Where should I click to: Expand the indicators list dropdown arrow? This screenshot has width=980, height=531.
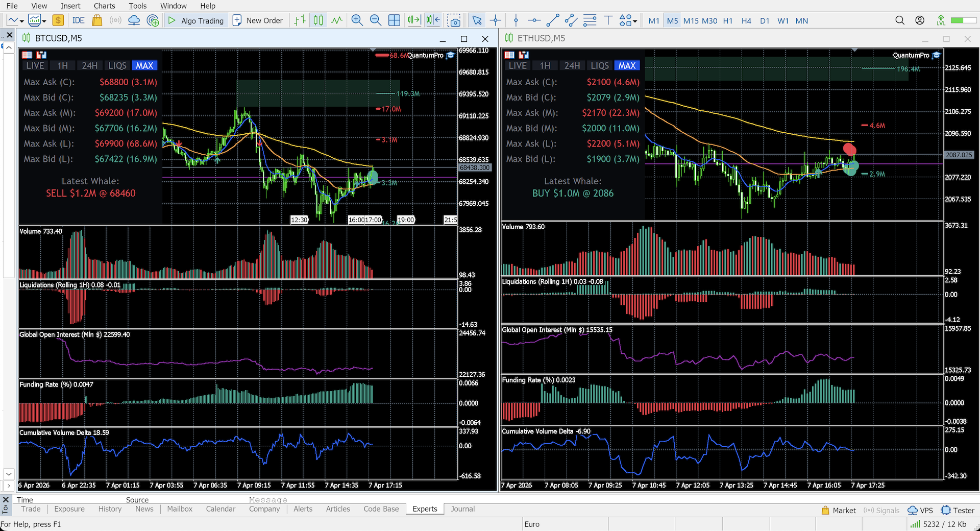(44, 21)
